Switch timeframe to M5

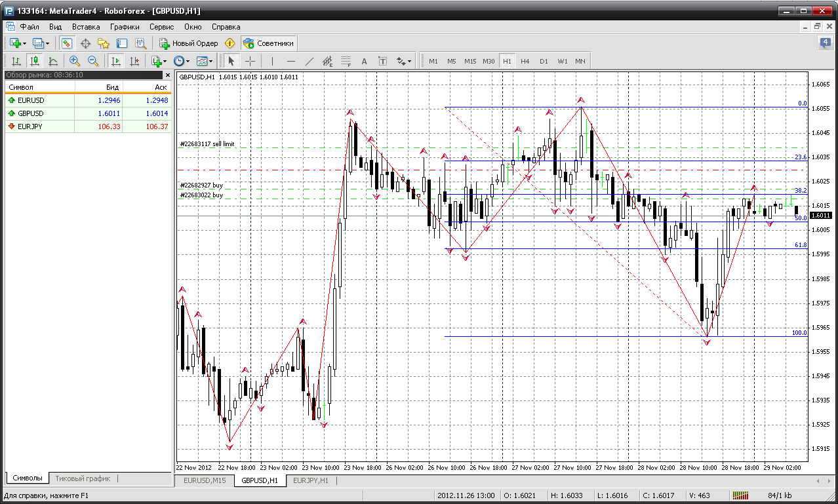(452, 61)
